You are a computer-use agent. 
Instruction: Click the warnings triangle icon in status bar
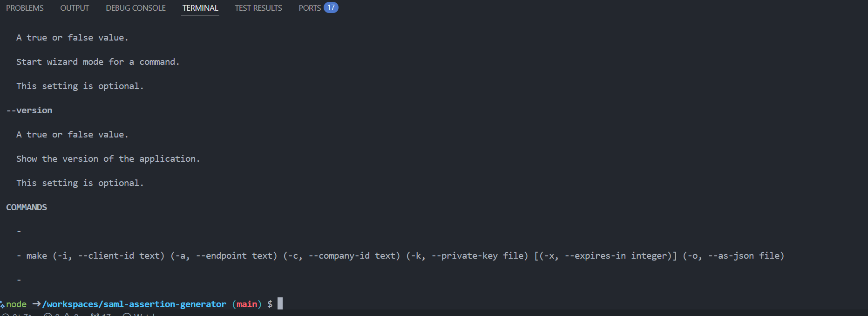pos(68,315)
